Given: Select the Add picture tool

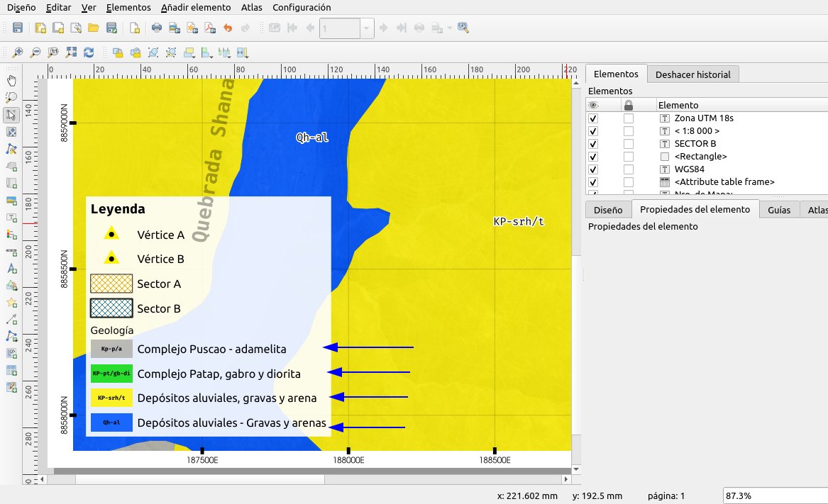Looking at the screenshot, I should point(11,201).
